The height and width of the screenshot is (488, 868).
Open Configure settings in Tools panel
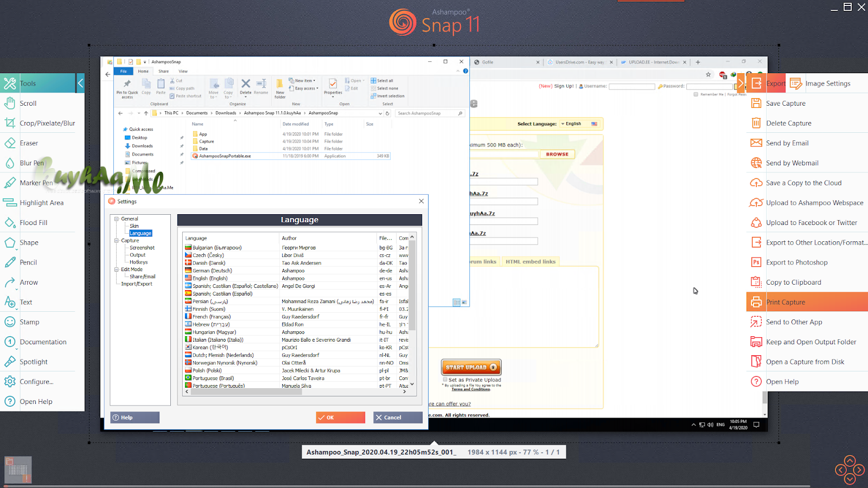pyautogui.click(x=42, y=382)
